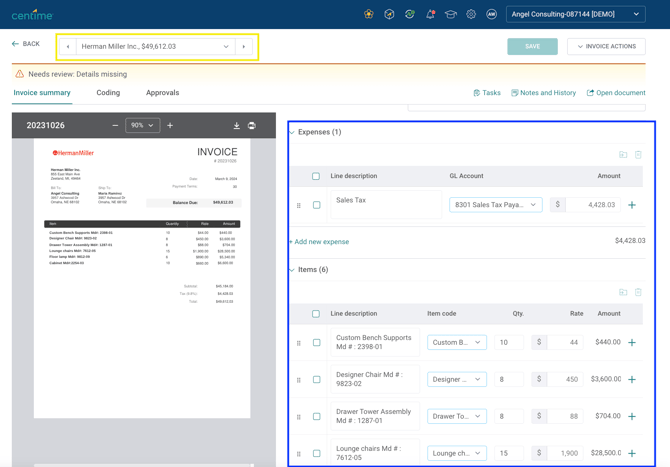
Task: Open the 8301 Sales Tax Payable GL dropdown
Action: pos(496,205)
